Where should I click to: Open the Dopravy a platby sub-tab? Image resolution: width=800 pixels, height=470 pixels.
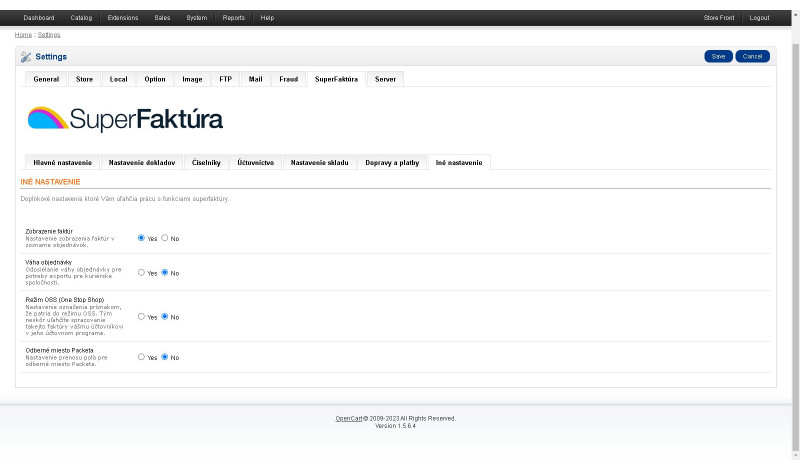coord(392,163)
